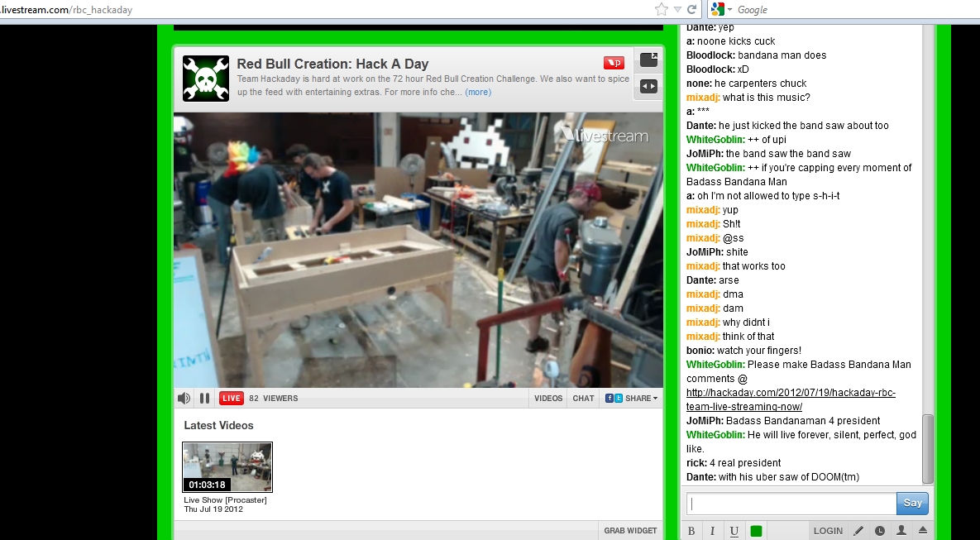The height and width of the screenshot is (540, 980).
Task: Focus the chat message input field
Action: [x=791, y=504]
